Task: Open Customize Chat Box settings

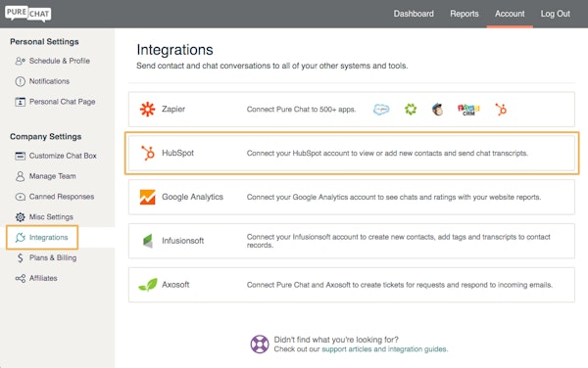Action: pyautogui.click(x=63, y=156)
